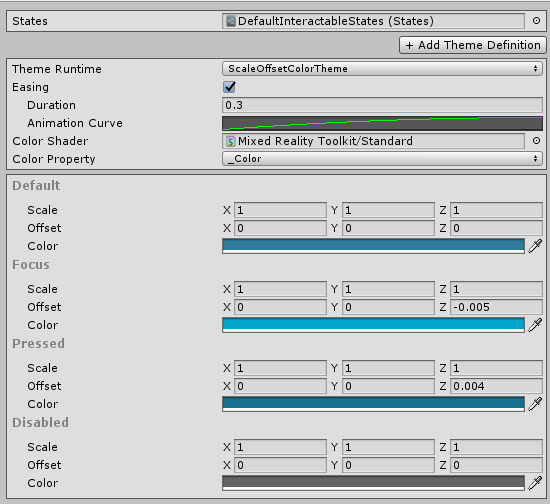The image size is (550, 504).
Task: Edit Default Scale Y field
Action: click(388, 210)
